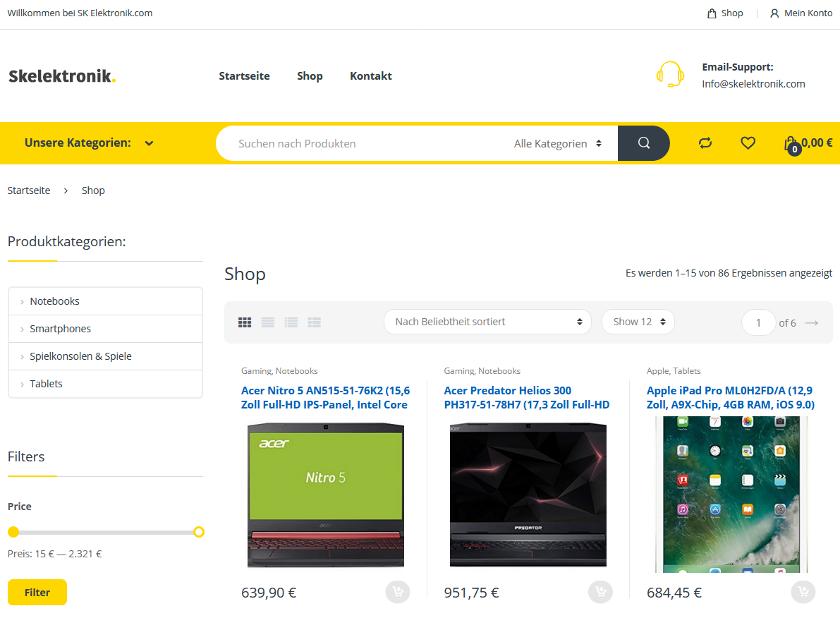Click Gaming category above Acer Nitro

tap(256, 370)
